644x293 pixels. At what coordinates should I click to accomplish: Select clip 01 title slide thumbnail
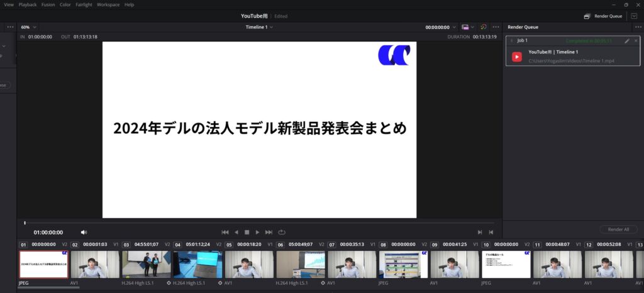(x=43, y=264)
